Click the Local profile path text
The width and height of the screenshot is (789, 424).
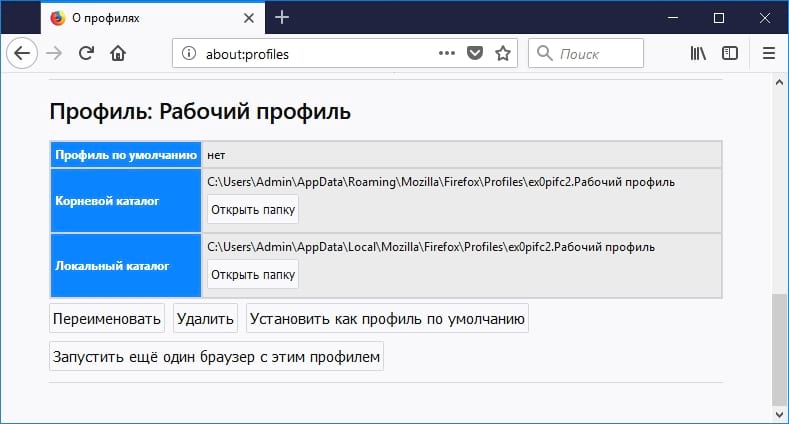click(x=431, y=246)
